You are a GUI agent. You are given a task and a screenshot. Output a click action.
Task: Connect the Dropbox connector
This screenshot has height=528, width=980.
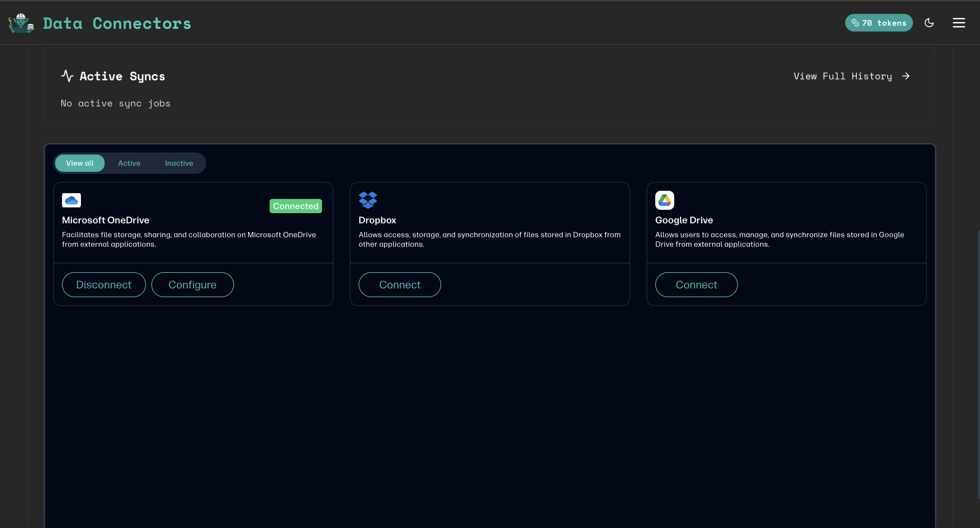(400, 284)
